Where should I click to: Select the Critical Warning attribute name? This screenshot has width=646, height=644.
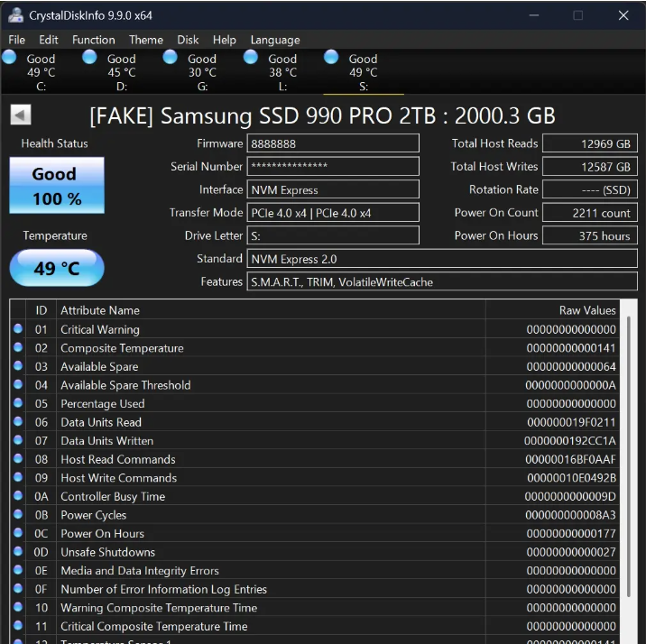click(100, 329)
